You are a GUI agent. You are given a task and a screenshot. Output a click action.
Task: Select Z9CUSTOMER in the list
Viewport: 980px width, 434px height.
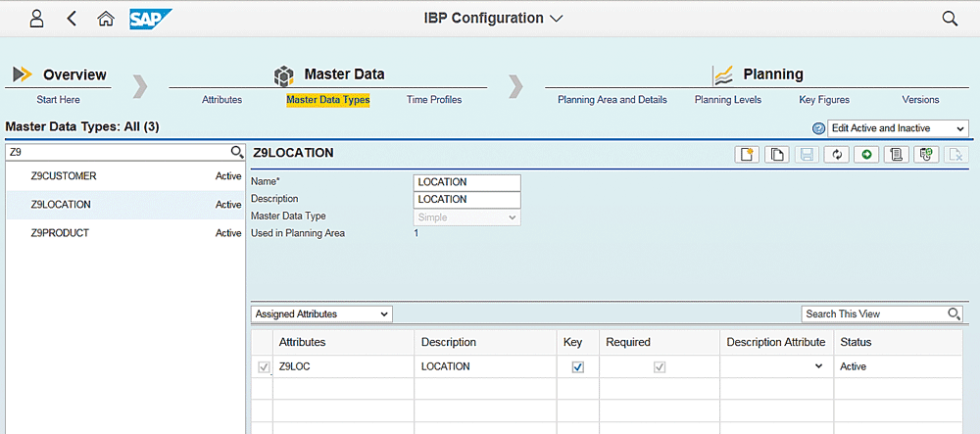point(125,176)
